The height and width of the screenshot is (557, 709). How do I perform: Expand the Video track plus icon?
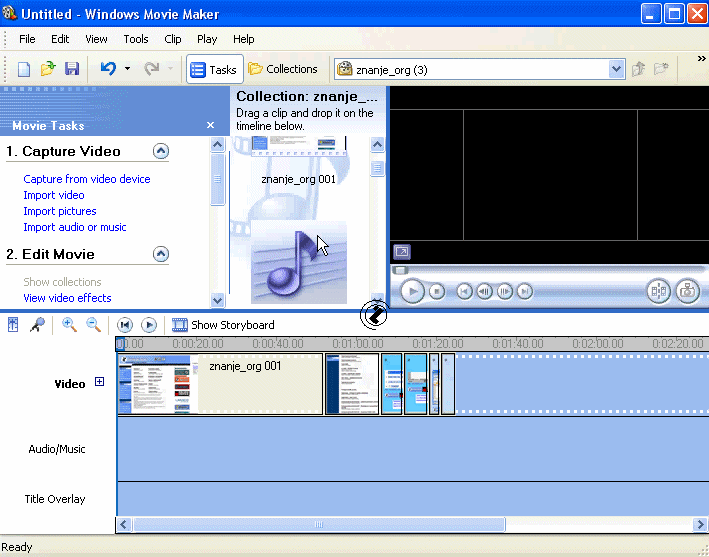point(99,382)
